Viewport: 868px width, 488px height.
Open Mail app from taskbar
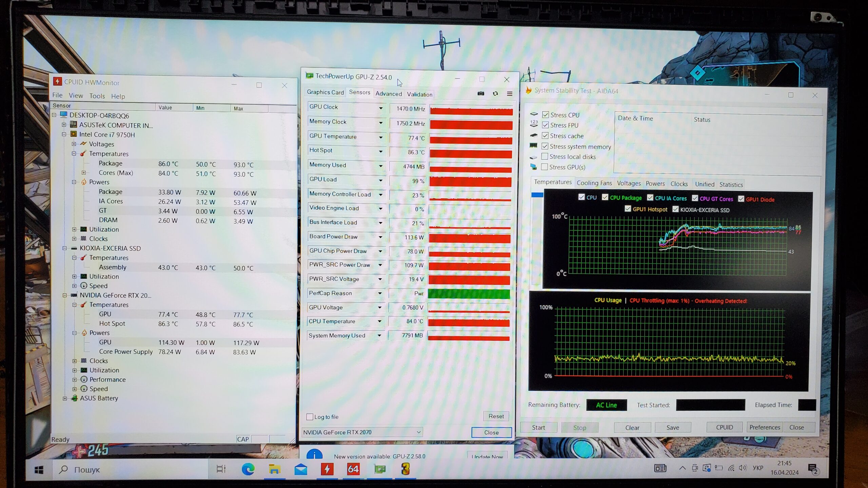coord(301,469)
